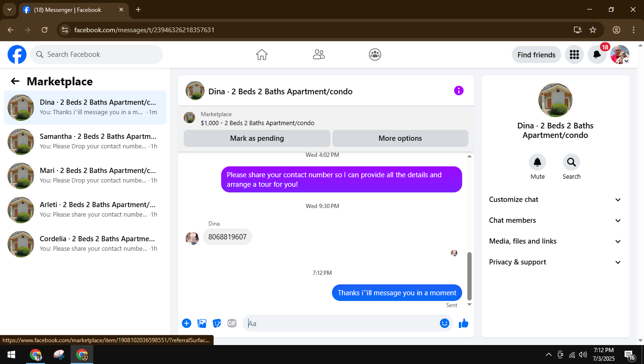
Task: Choose a sticker icon in composer
Action: click(217, 323)
